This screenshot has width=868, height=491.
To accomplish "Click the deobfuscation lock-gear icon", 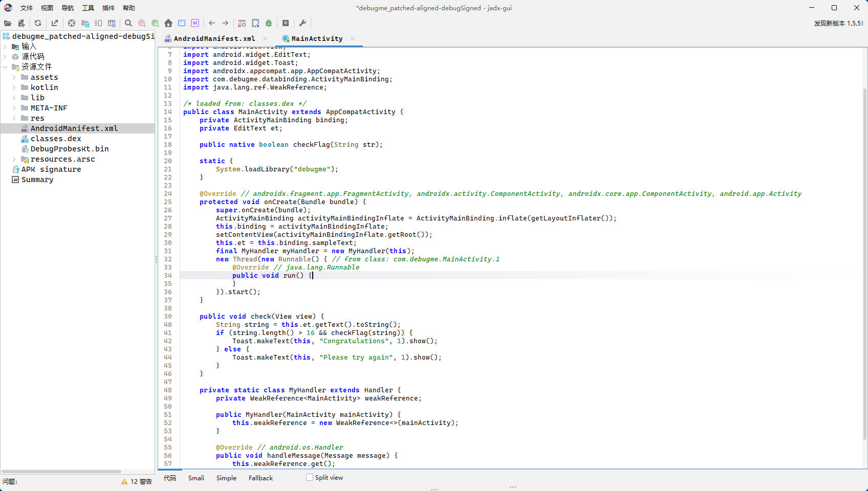I will (242, 23).
